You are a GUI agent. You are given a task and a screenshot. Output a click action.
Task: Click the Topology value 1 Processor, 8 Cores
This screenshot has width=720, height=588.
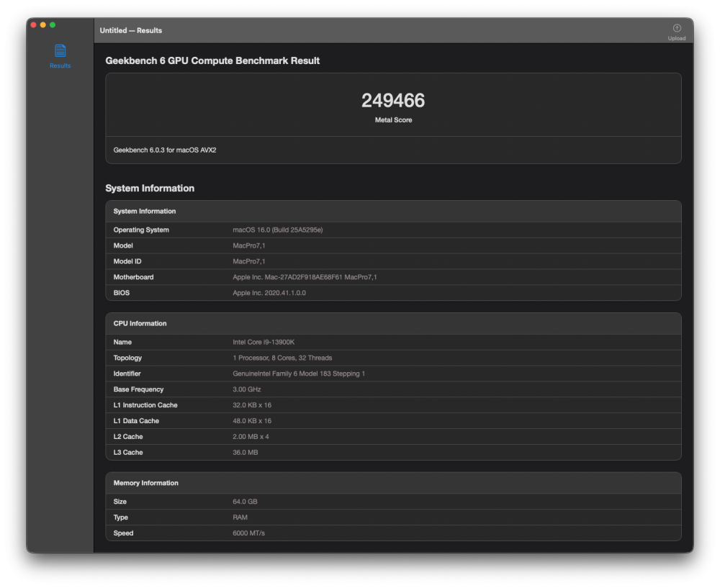click(x=282, y=358)
